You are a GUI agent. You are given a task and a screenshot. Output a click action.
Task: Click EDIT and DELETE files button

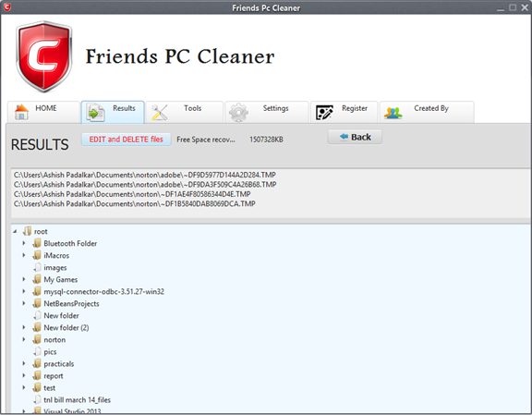click(126, 140)
